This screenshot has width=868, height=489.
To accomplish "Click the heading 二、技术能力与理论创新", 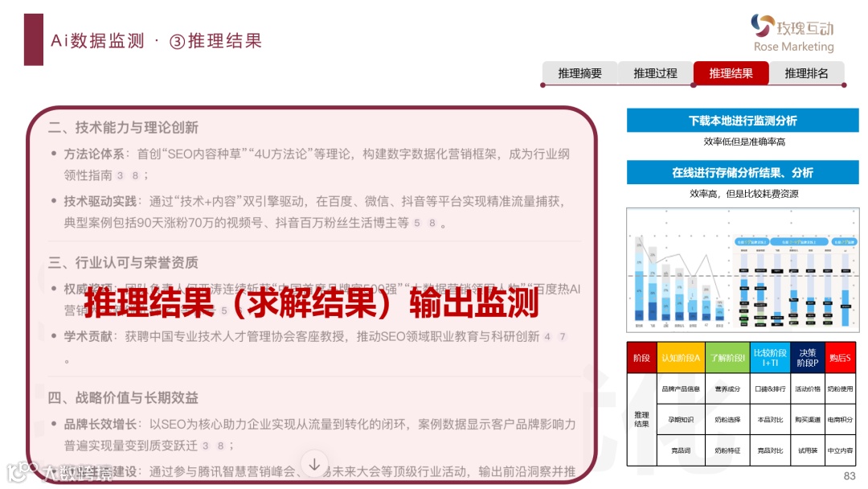I will [123, 127].
